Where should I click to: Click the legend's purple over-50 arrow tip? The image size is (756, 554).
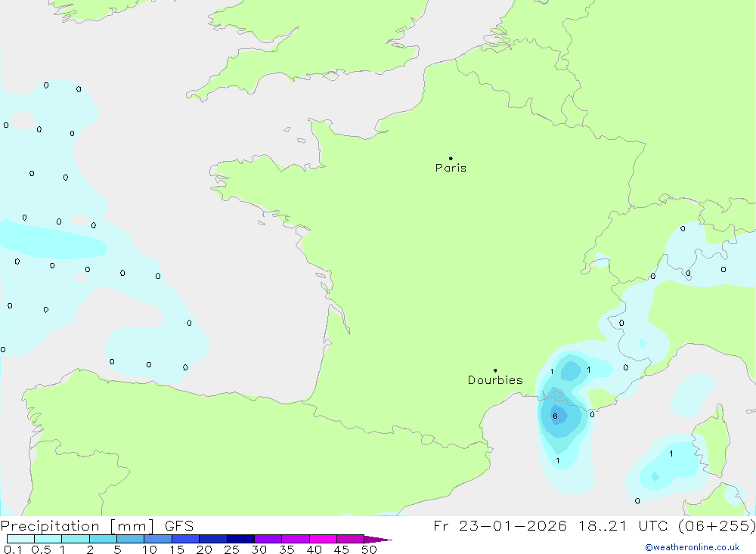[x=378, y=540]
